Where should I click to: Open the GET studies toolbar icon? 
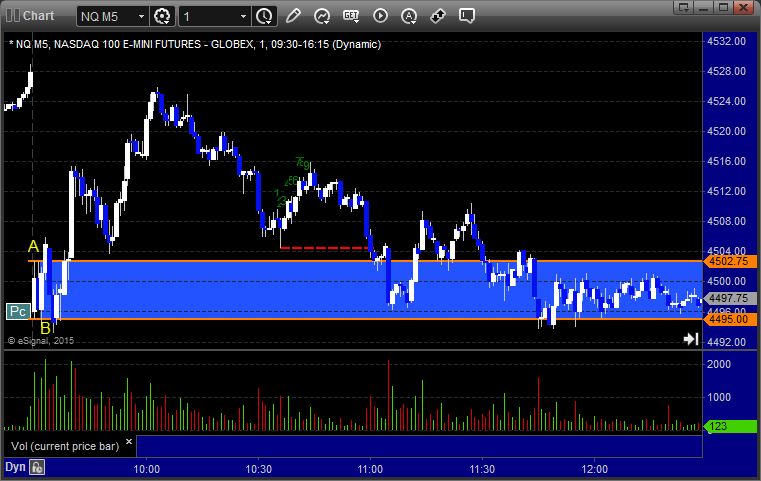tap(351, 16)
